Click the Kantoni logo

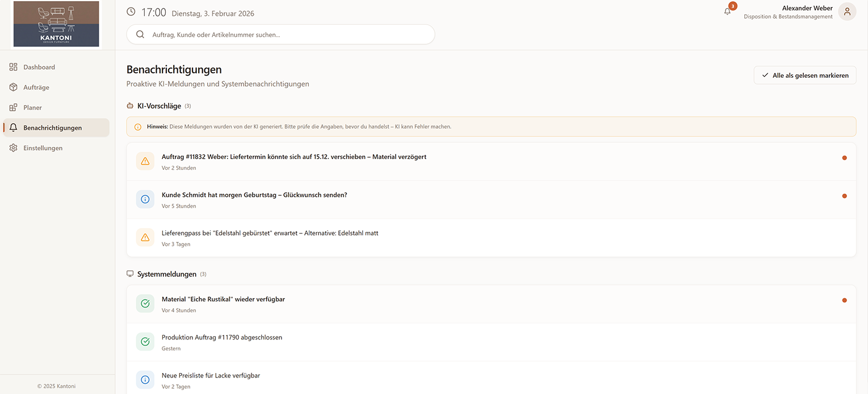(56, 24)
